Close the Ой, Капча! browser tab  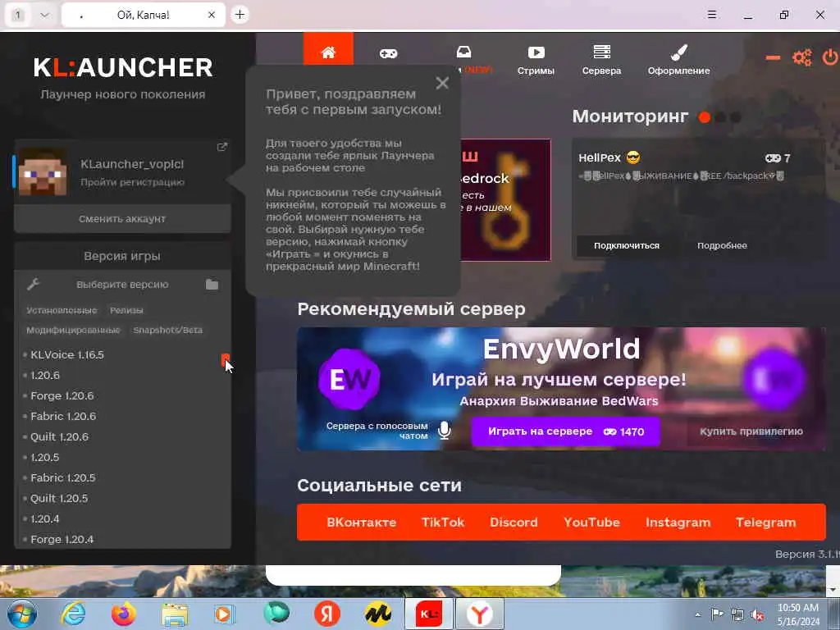[x=212, y=15]
